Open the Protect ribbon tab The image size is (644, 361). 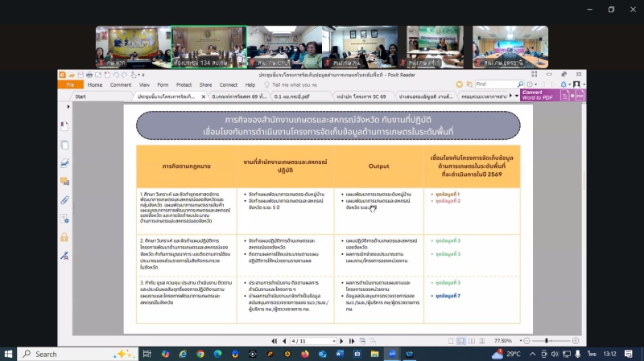(x=184, y=84)
